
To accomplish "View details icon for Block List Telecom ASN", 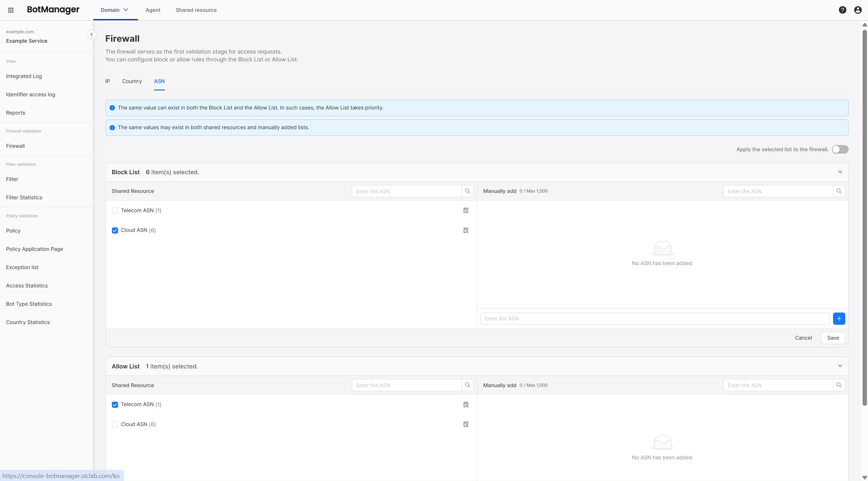I will [466, 211].
